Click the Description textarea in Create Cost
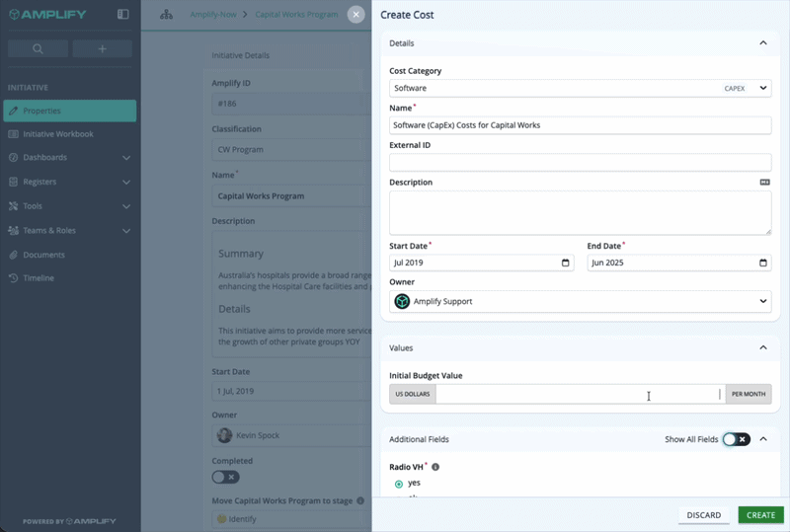The width and height of the screenshot is (790, 532). point(580,212)
